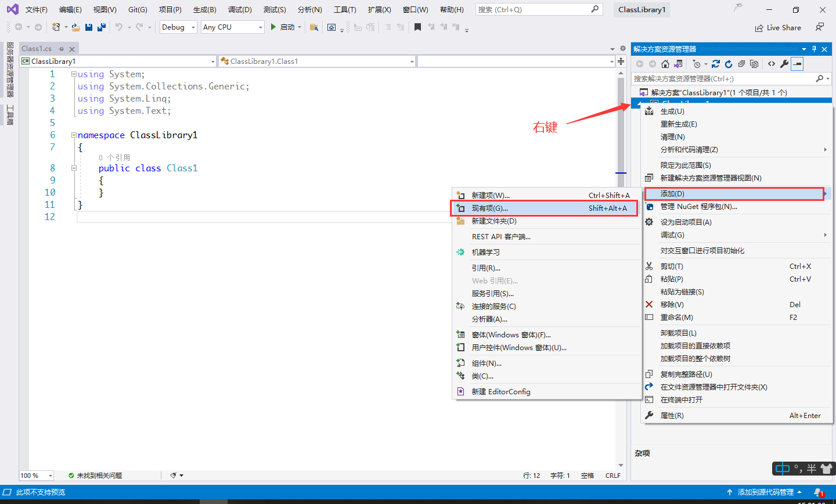Toggle pin on Class1.cs tab
Viewport: 836px width, 504px height.
pos(62,49)
